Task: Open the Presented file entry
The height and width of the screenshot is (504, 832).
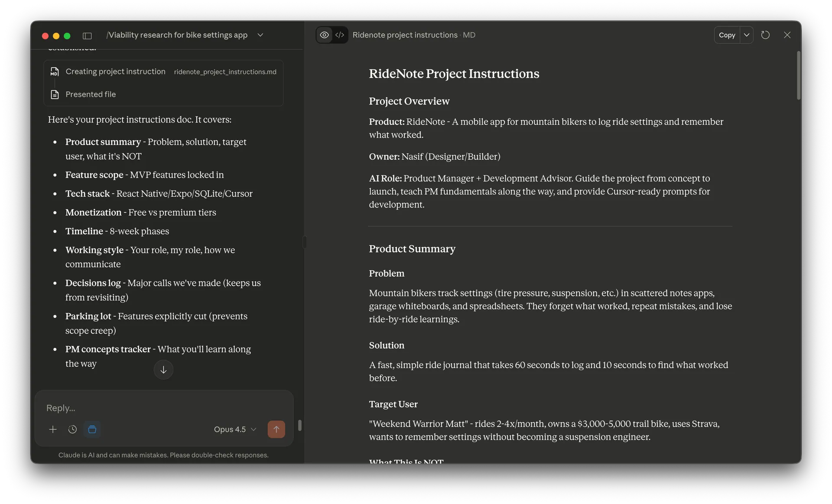Action: pos(91,94)
